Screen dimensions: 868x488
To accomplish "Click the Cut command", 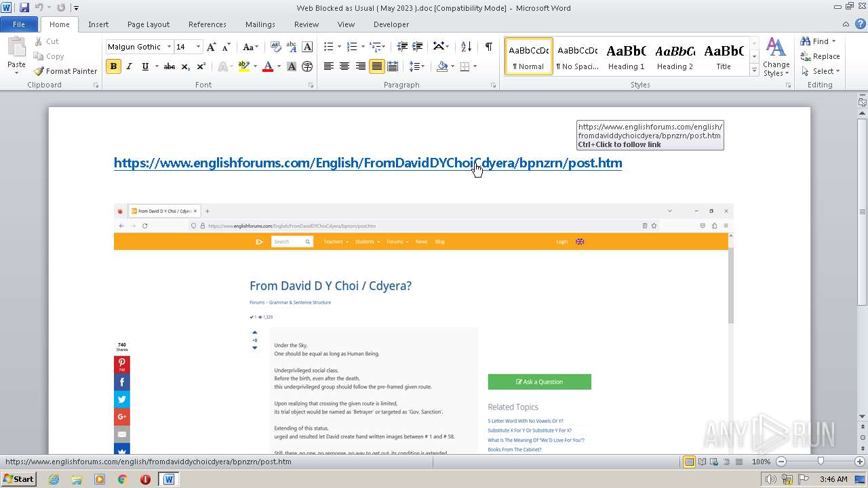I will tap(47, 41).
